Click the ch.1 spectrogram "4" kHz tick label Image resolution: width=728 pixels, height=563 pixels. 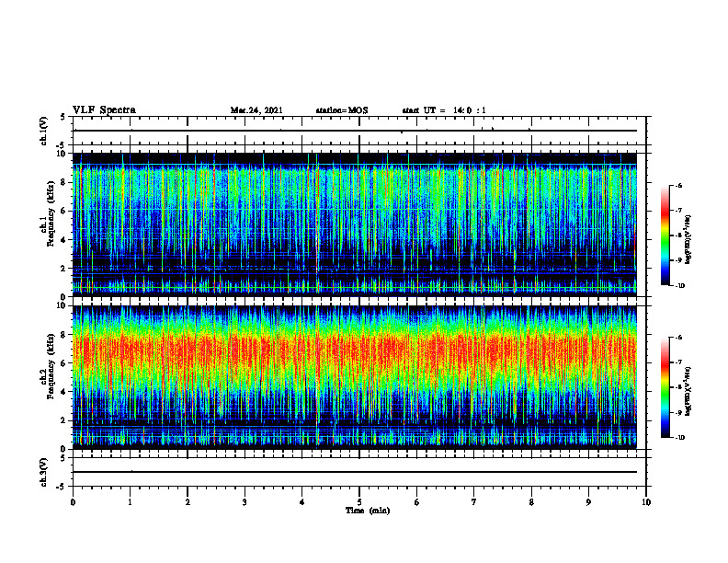[63, 240]
